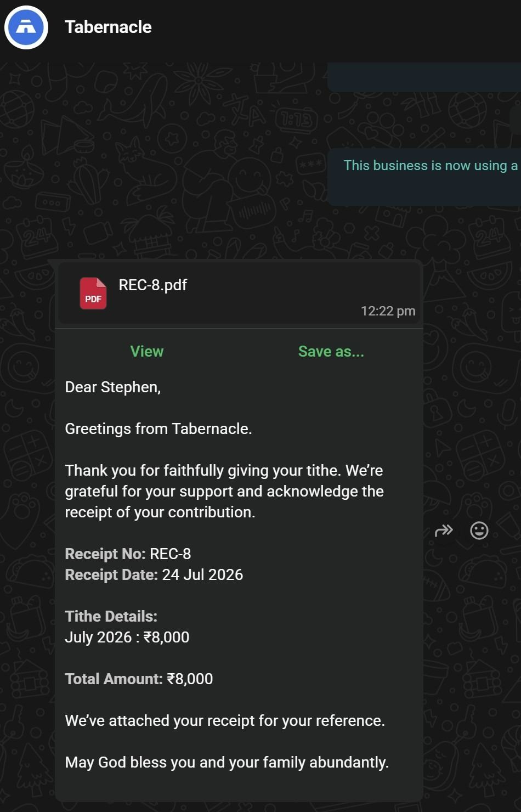Click View to open the receipt
This screenshot has height=812, width=521.
147,351
